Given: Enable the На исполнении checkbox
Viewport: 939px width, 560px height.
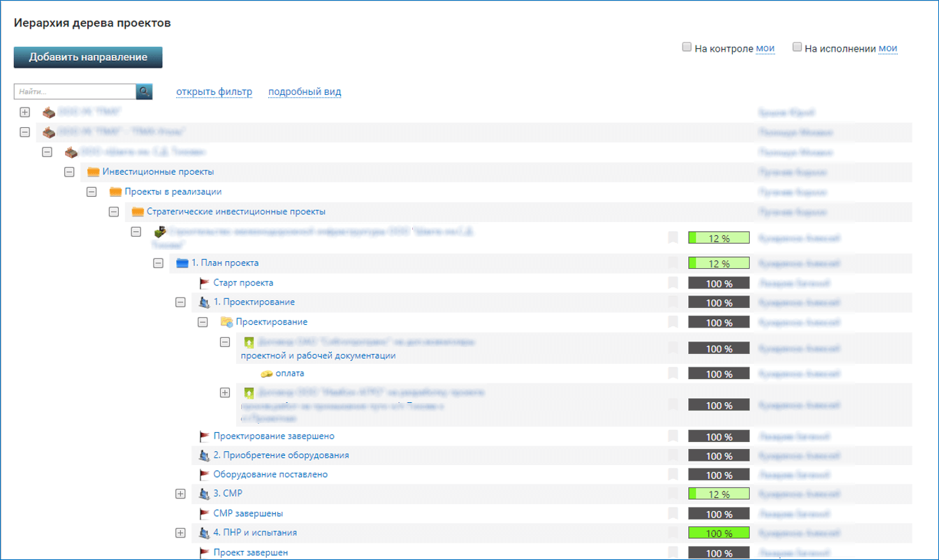Looking at the screenshot, I should click(x=797, y=47).
